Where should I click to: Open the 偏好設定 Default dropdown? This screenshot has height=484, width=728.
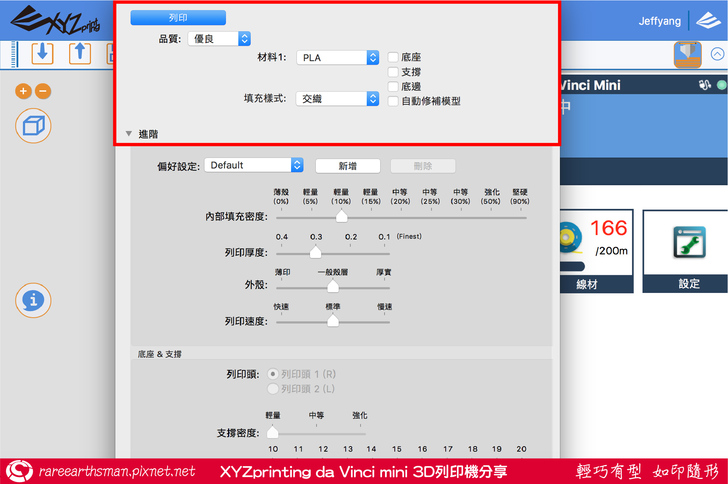tap(254, 165)
